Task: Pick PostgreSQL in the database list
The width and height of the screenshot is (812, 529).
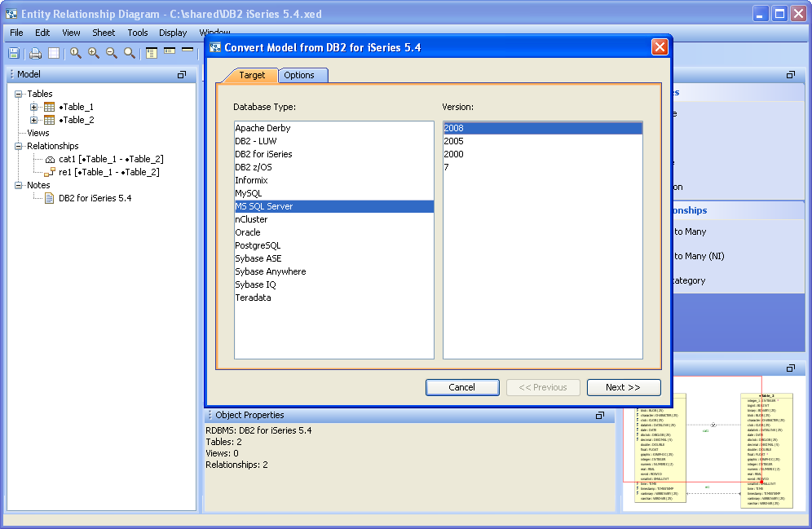Action: click(x=334, y=245)
